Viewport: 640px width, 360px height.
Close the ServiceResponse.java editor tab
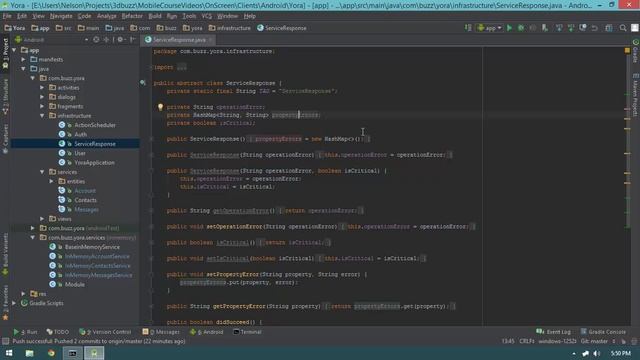tap(211, 40)
